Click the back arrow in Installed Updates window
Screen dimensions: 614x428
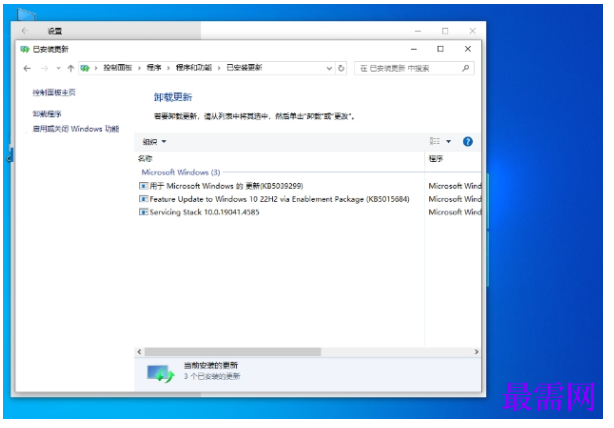[x=27, y=69]
